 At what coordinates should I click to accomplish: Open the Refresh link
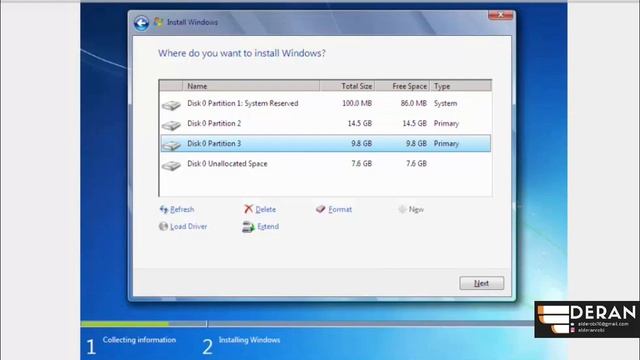(x=182, y=209)
